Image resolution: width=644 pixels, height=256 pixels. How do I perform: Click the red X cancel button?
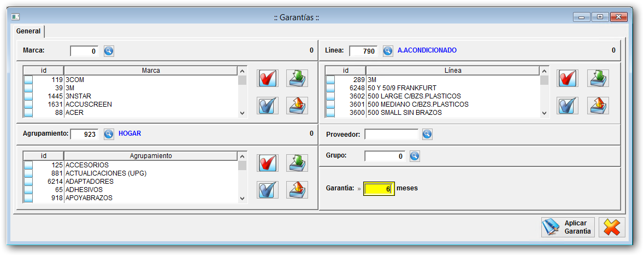click(612, 227)
